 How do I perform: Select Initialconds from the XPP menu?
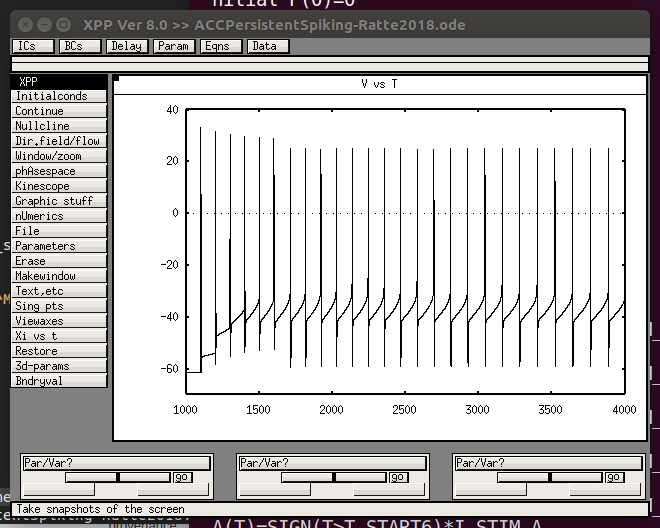click(x=59, y=96)
